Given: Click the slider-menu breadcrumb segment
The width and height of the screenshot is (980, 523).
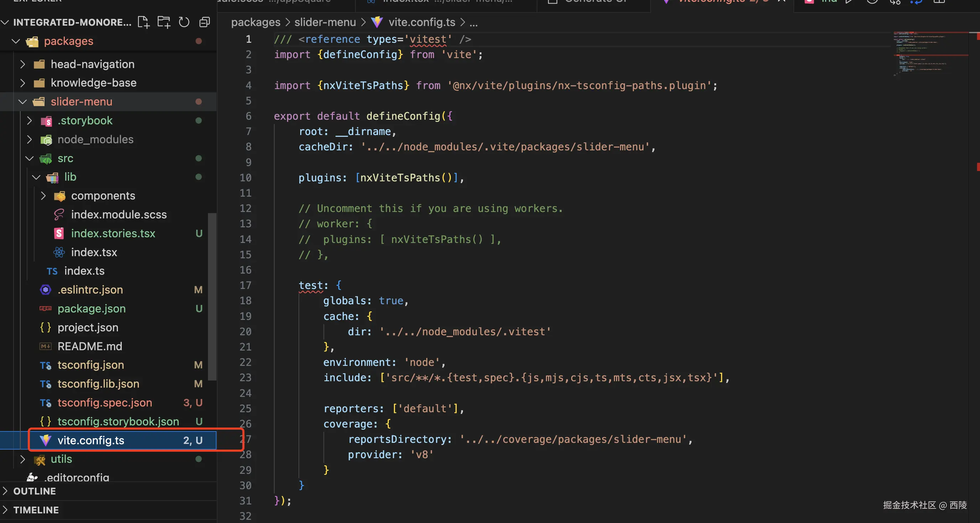Looking at the screenshot, I should (325, 22).
